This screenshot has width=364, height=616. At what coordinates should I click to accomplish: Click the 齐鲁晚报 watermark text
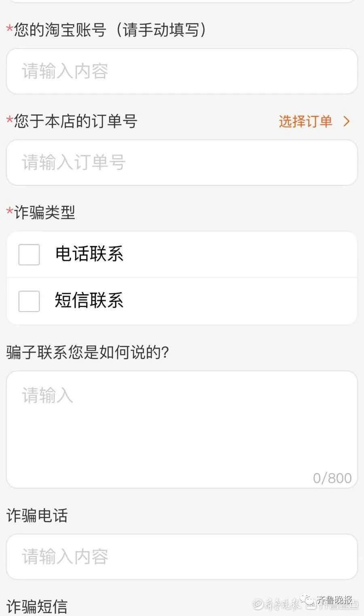(334, 600)
